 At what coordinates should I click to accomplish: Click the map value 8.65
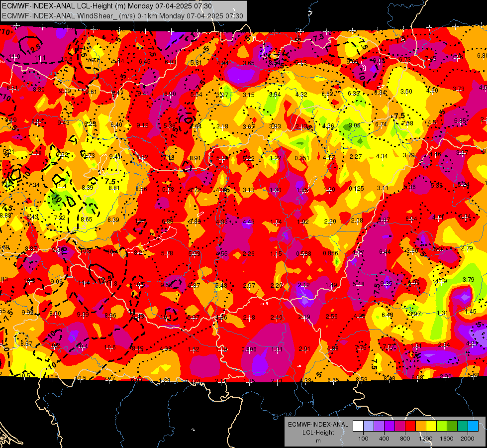pyautogui.click(x=87, y=219)
